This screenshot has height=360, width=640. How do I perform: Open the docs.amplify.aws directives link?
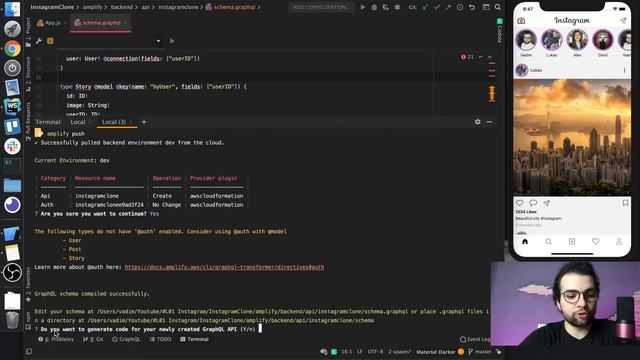click(224, 267)
